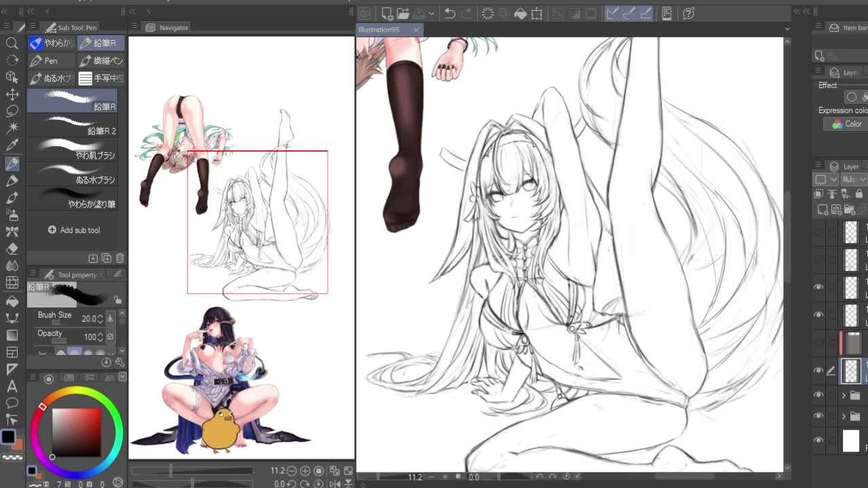Click the Redo arrow in the command bar

click(467, 14)
